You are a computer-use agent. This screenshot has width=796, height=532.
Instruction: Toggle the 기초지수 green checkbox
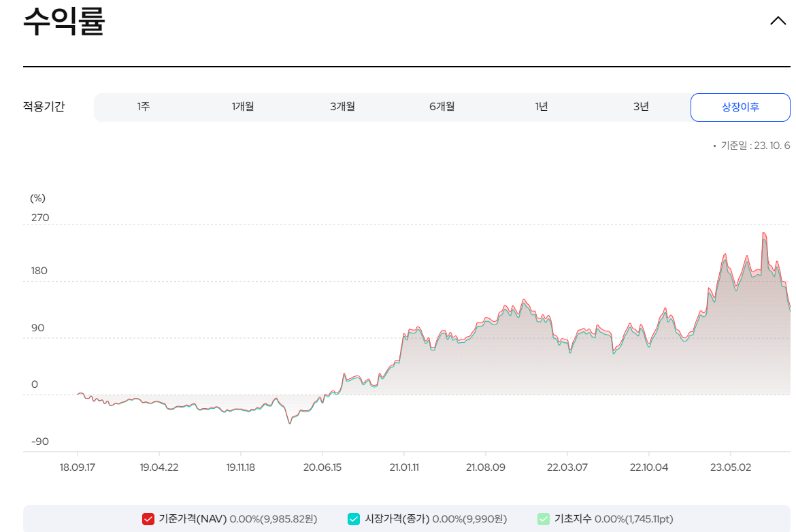coord(544,519)
